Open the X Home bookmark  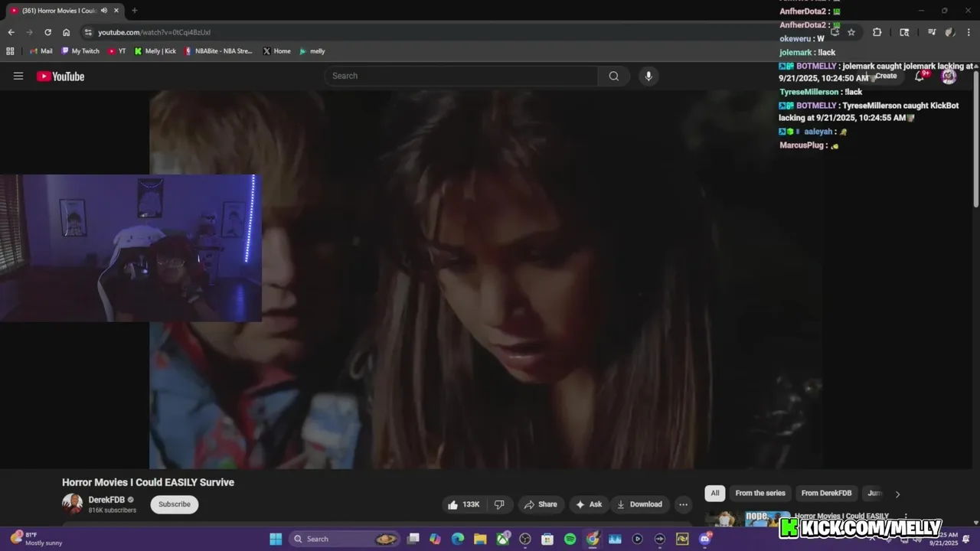click(277, 51)
